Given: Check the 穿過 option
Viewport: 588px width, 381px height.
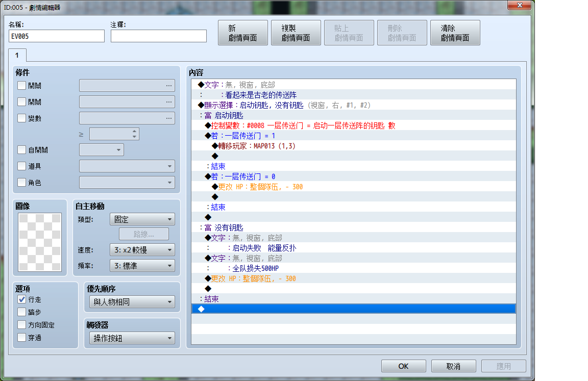Looking at the screenshot, I should pyautogui.click(x=22, y=338).
